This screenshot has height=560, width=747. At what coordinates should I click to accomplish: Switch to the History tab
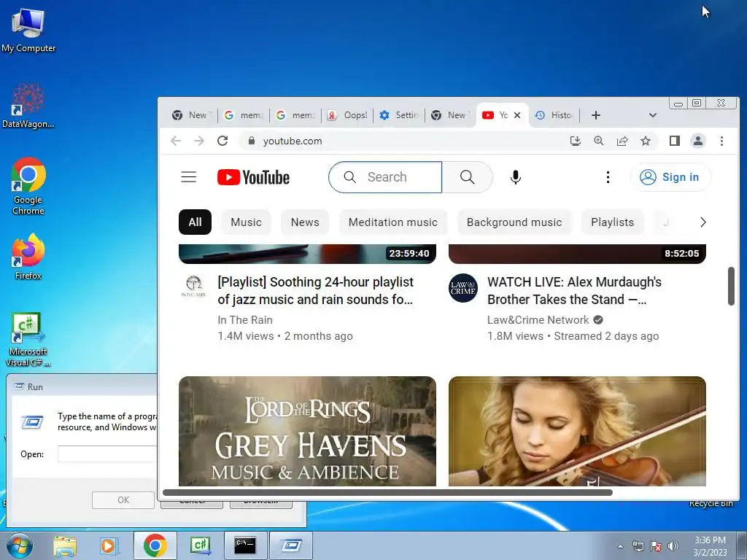pyautogui.click(x=554, y=115)
